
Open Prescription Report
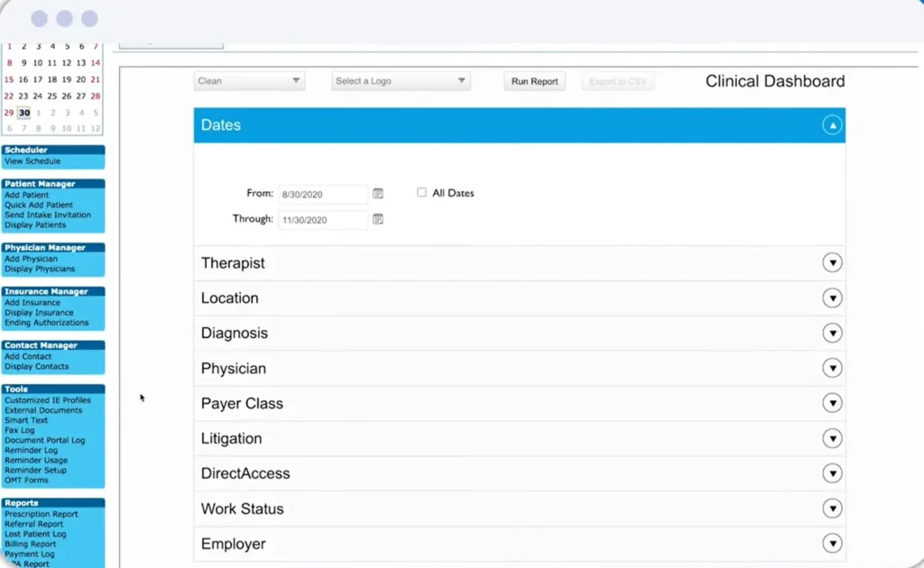click(x=42, y=514)
